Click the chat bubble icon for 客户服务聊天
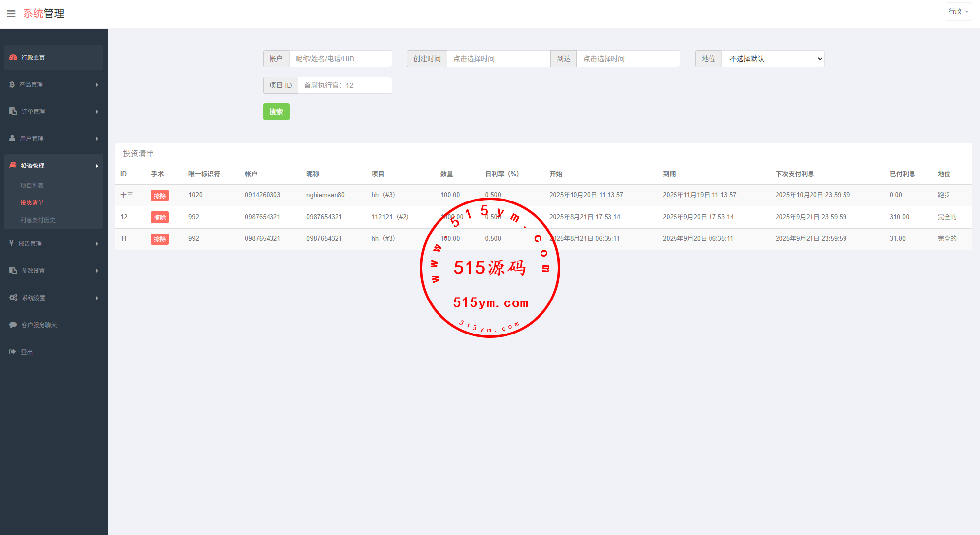The height and width of the screenshot is (535, 980). (13, 325)
